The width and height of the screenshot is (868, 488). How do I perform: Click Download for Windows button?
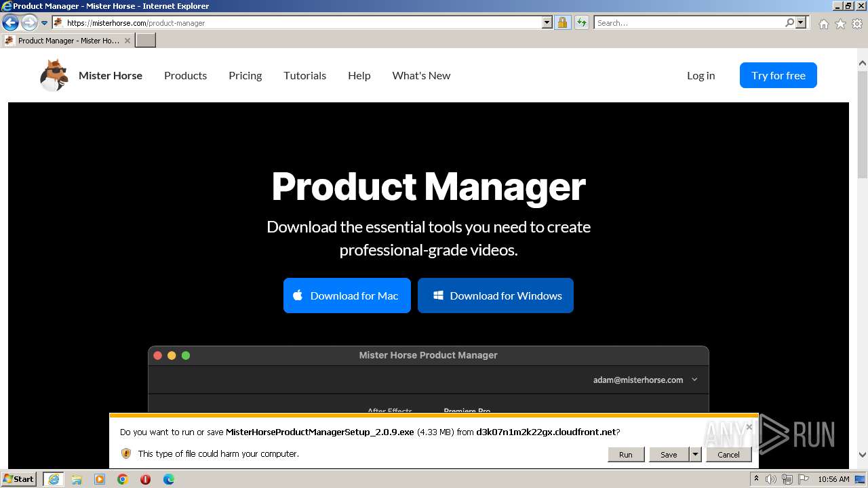pyautogui.click(x=496, y=296)
